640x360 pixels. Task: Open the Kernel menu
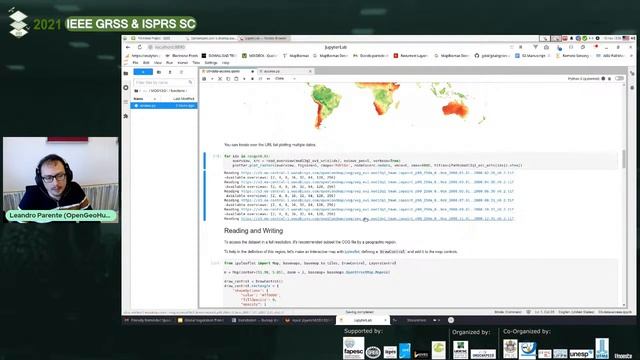point(182,63)
